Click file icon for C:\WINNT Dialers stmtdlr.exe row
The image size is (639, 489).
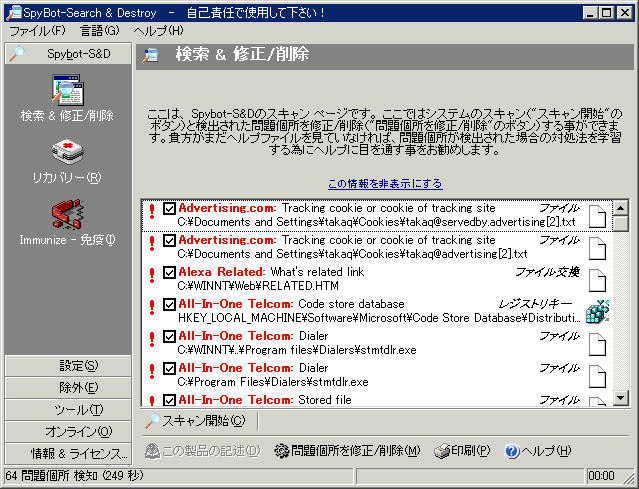click(597, 344)
